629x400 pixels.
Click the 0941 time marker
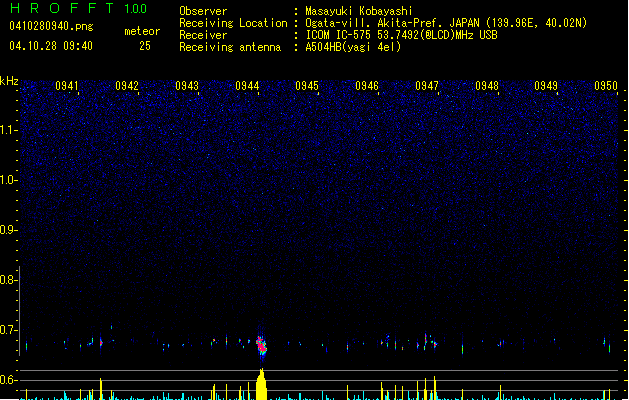pyautogui.click(x=67, y=86)
